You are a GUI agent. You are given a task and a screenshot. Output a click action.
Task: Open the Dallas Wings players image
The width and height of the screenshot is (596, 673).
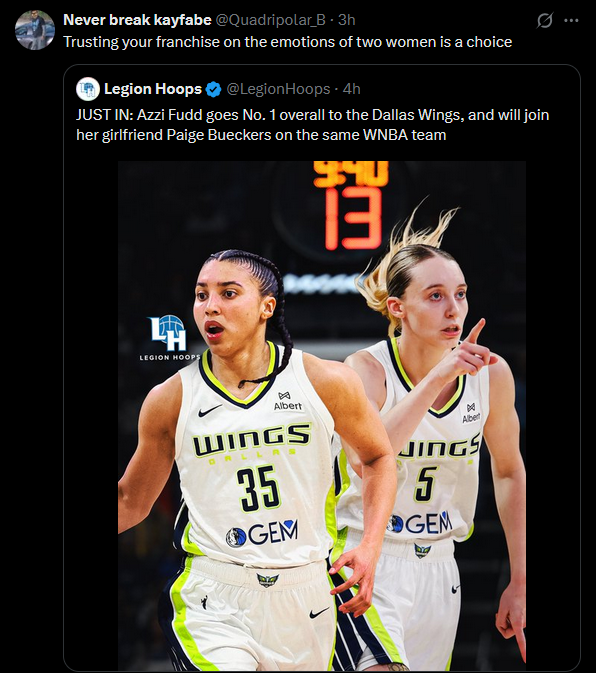(322, 415)
